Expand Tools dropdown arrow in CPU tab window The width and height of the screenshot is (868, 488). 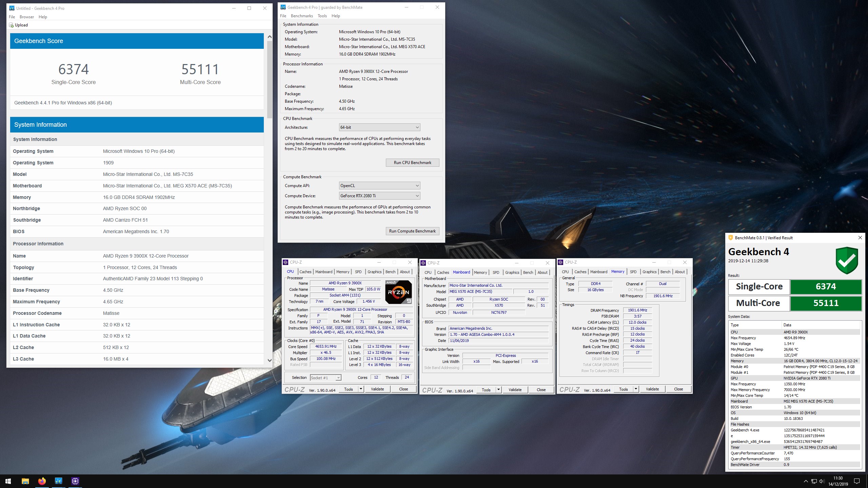[x=361, y=389]
